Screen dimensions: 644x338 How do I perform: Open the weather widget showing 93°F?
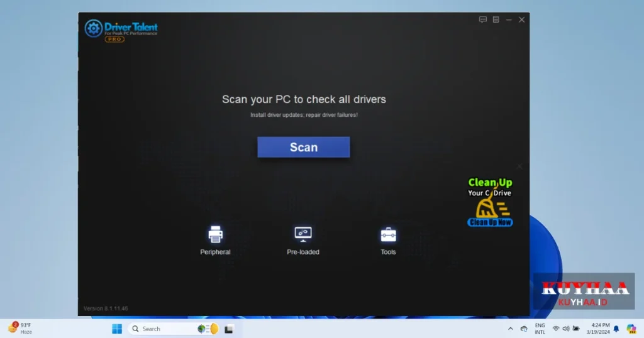coord(19,328)
